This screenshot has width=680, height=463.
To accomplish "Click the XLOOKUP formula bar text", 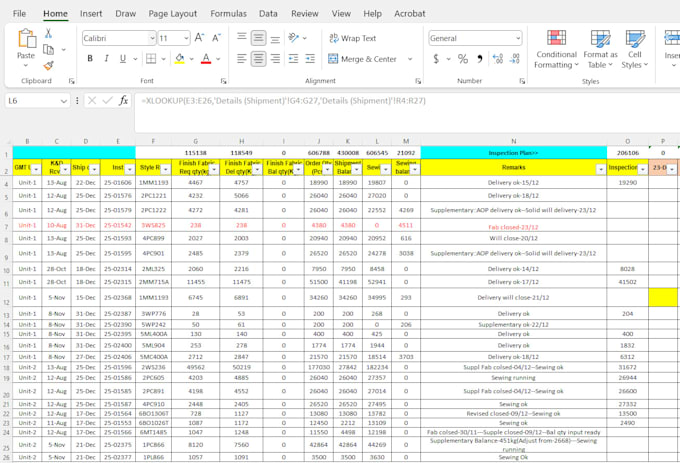I will point(283,101).
